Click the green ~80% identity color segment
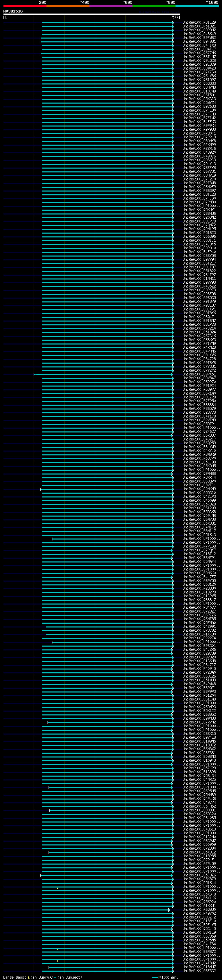The image size is (222, 980). [154, 6]
